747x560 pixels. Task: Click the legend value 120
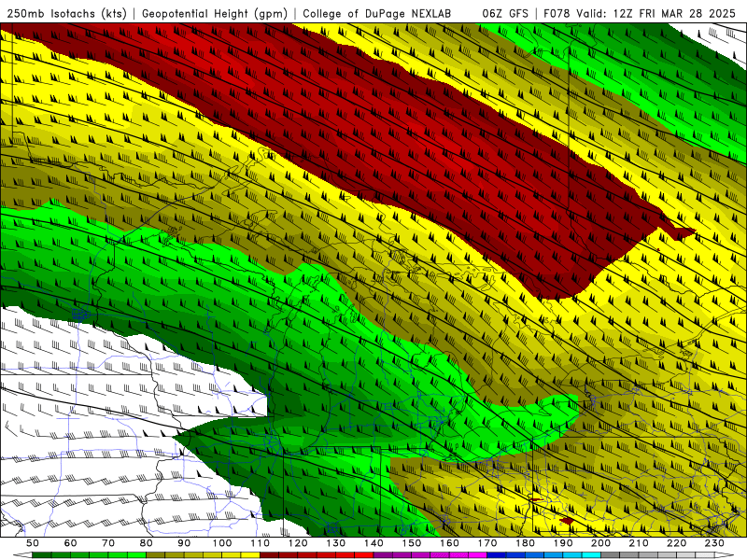(298, 543)
